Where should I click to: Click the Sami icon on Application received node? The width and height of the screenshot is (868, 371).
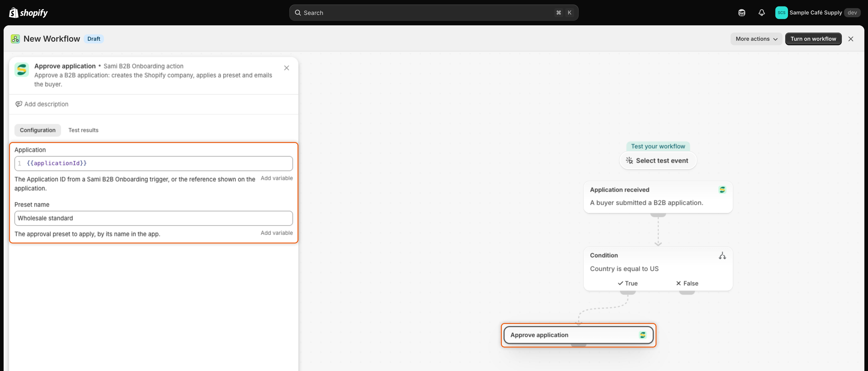click(x=722, y=190)
